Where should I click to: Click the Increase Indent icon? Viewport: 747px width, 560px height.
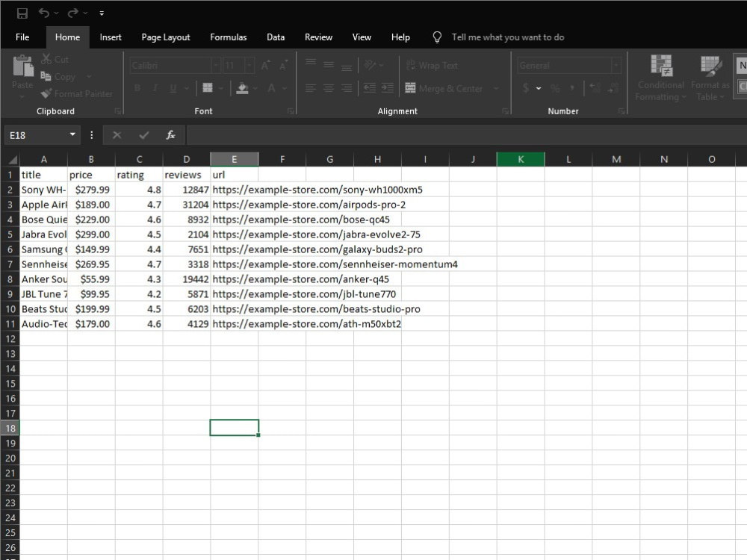click(388, 87)
